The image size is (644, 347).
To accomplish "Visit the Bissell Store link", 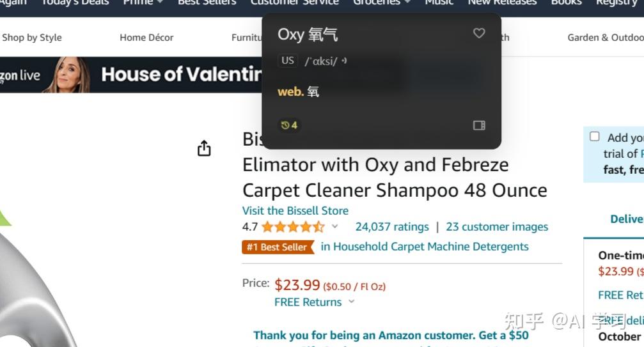I will pyautogui.click(x=295, y=210).
